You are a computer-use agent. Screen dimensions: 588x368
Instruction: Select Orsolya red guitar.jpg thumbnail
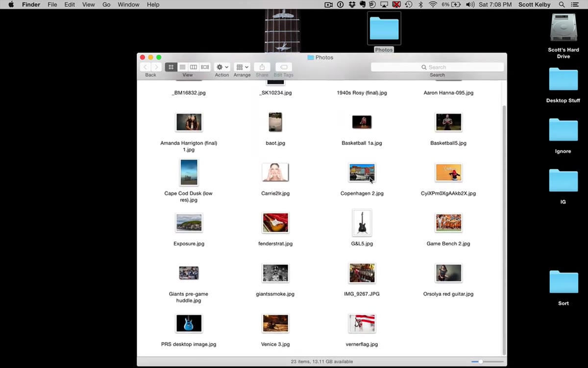click(448, 273)
